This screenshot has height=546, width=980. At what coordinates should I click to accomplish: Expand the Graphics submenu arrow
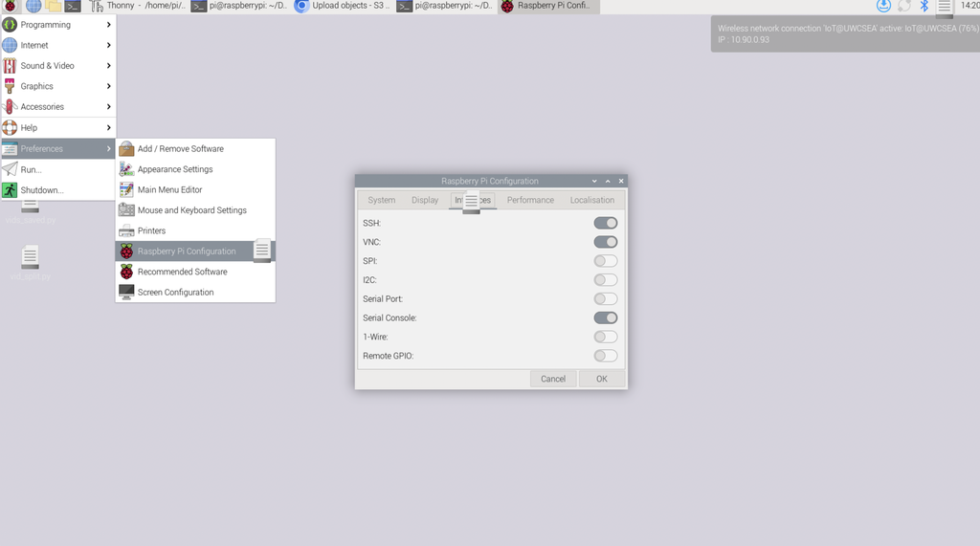109,86
